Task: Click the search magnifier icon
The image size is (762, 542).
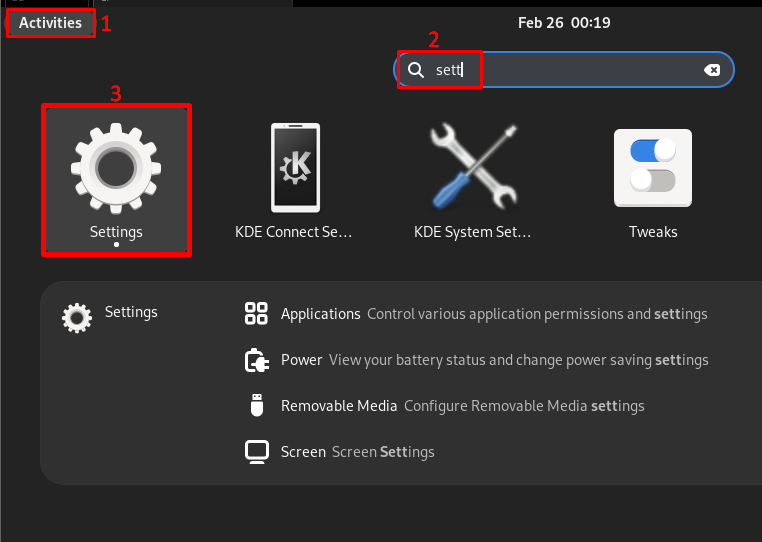Action: pos(416,70)
